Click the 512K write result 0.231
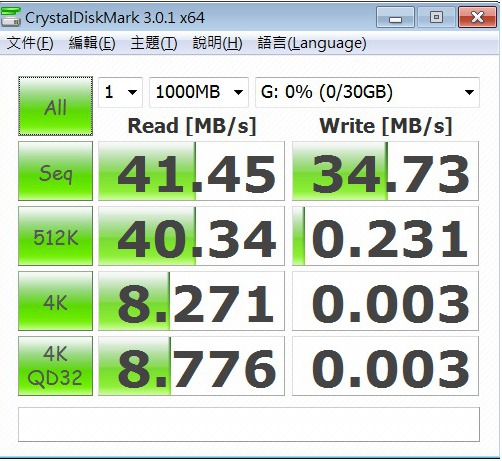Image resolution: width=502 pixels, height=461 pixels. [385, 236]
